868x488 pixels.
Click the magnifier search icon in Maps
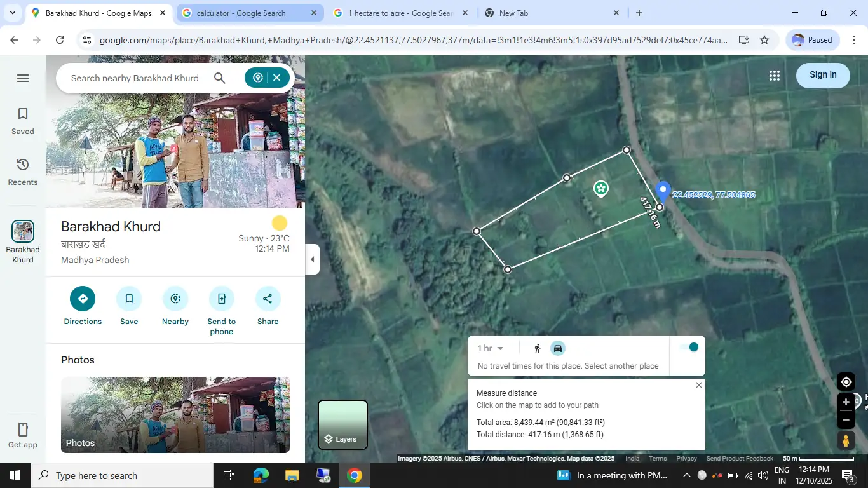click(220, 78)
